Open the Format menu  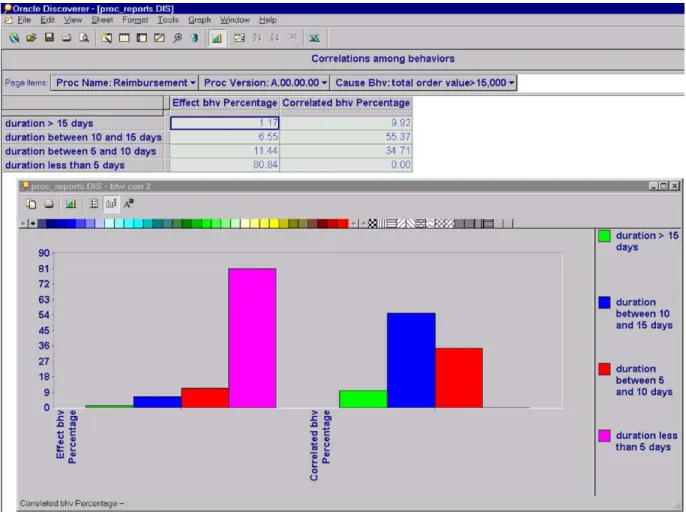click(135, 20)
